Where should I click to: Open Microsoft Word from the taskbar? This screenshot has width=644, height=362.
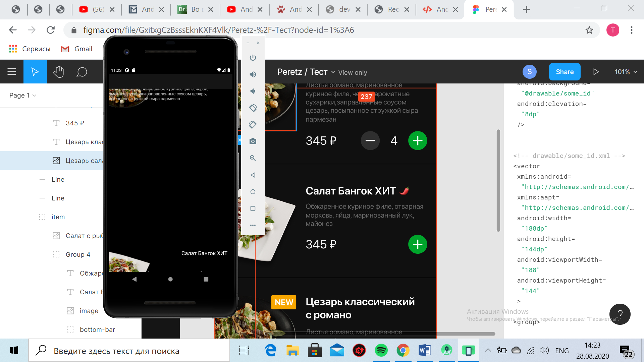point(425,351)
